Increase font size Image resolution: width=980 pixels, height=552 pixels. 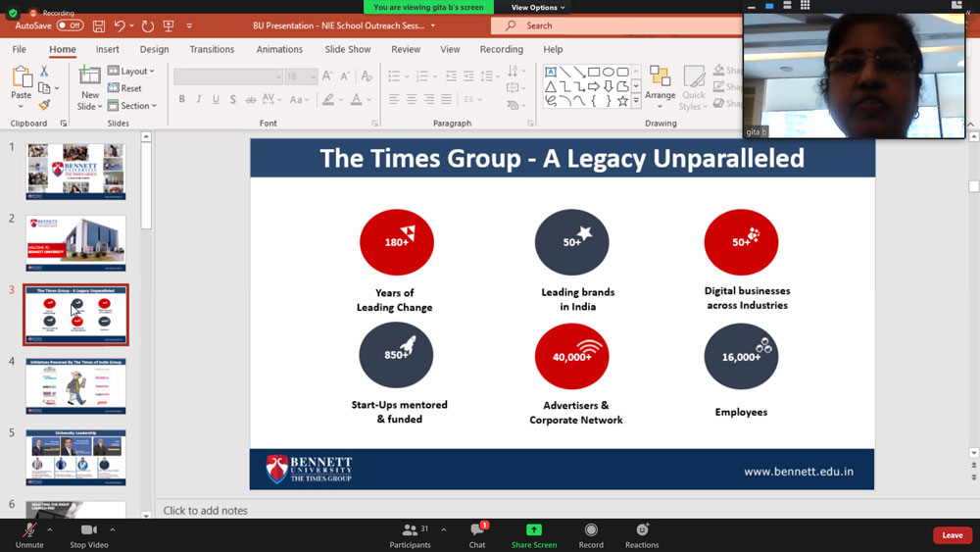point(327,76)
